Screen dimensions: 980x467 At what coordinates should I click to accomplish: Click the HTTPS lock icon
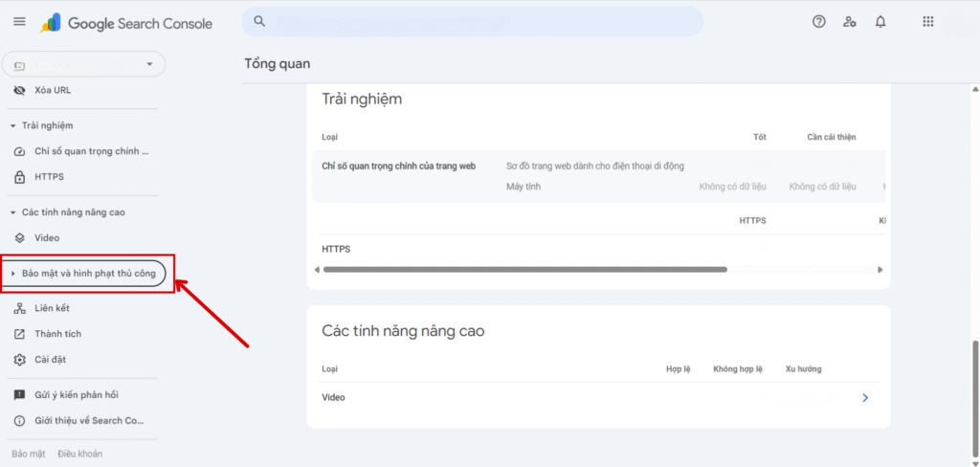(x=19, y=177)
